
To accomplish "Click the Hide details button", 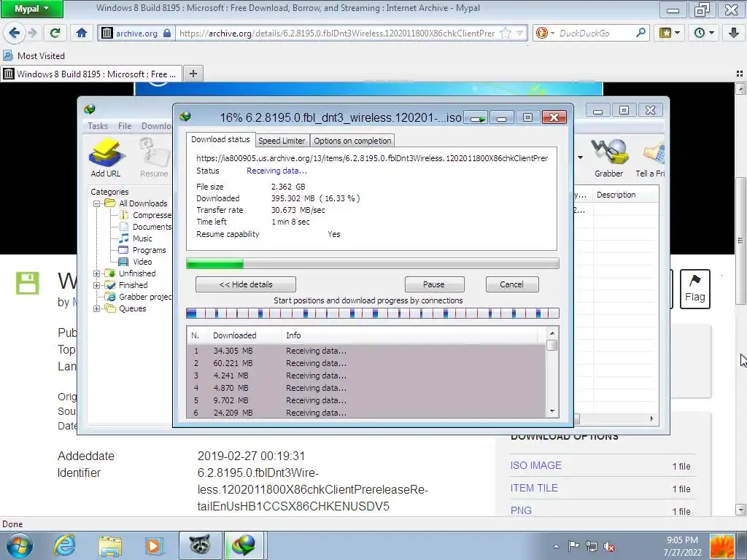I will pos(246,284).
